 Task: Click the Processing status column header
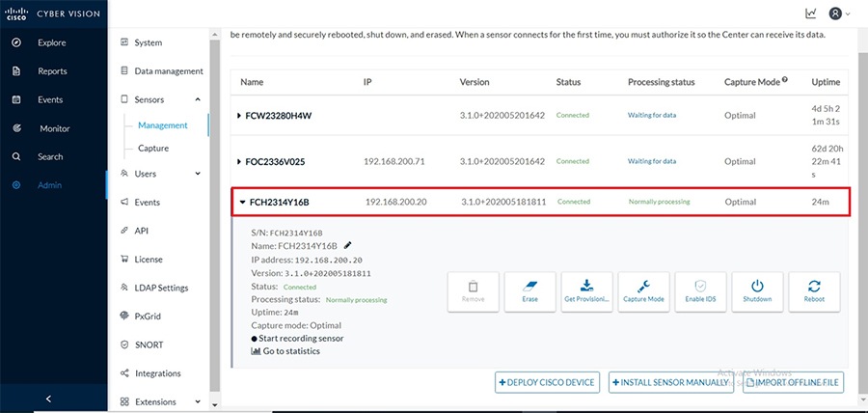point(661,82)
